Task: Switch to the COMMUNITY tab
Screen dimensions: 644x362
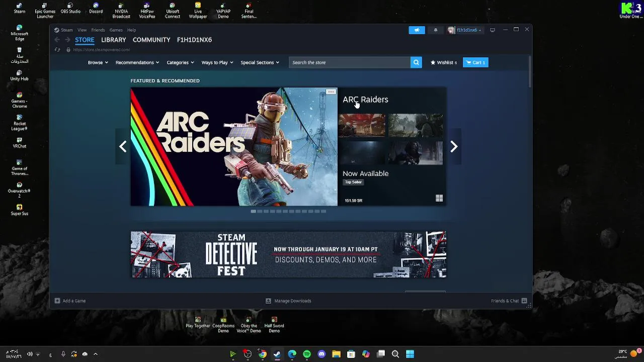Action: point(151,40)
